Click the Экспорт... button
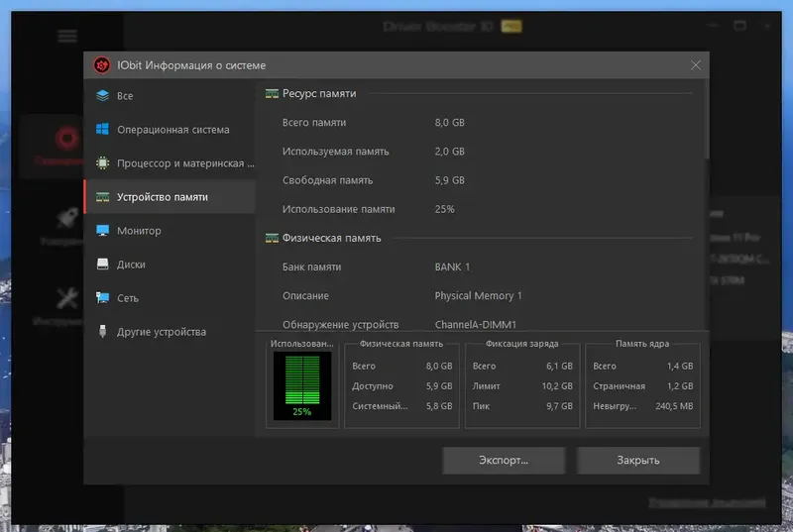This screenshot has height=532, width=793. pos(504,461)
